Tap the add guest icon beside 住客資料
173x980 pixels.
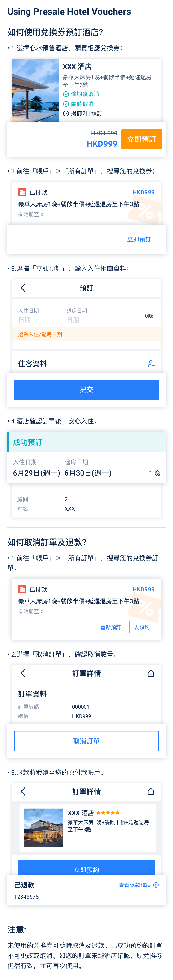[151, 364]
